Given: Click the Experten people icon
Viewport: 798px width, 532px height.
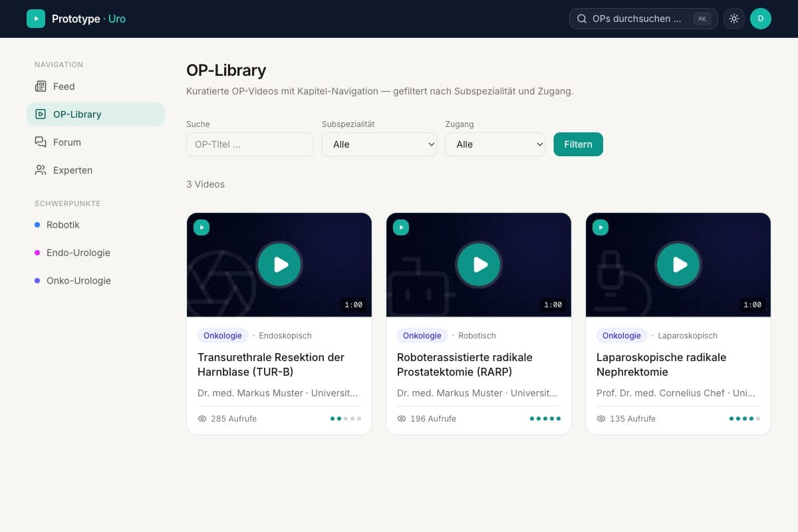Looking at the screenshot, I should [x=41, y=170].
